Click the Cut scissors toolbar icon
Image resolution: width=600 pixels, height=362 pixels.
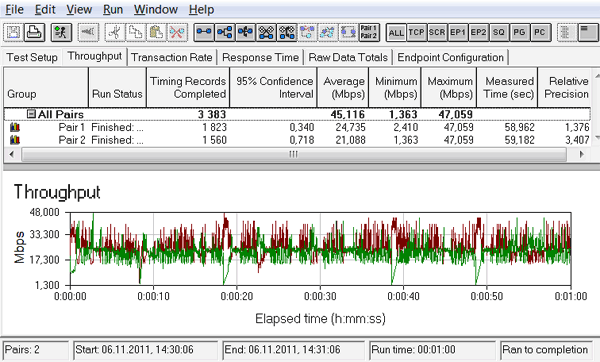point(114,33)
